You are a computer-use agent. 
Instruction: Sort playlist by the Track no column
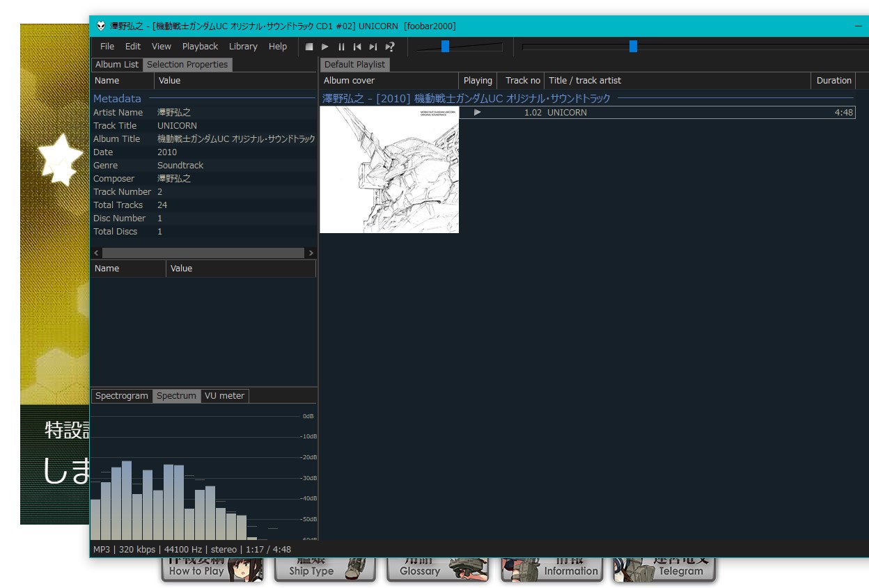tap(522, 81)
